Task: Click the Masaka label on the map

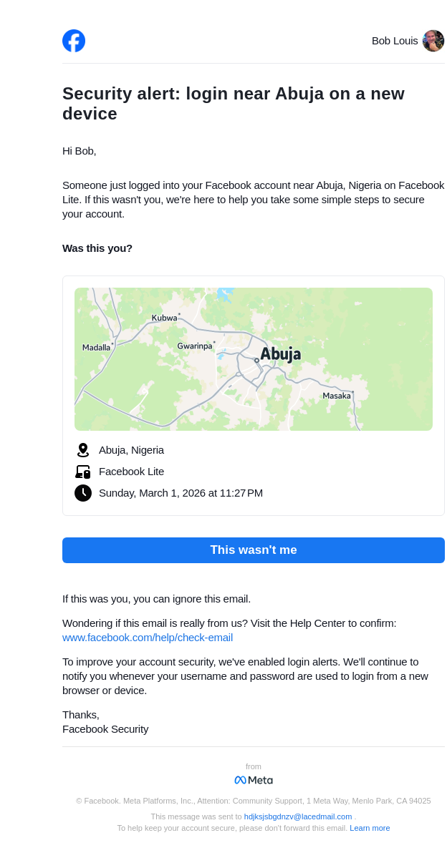Action: pyautogui.click(x=337, y=396)
